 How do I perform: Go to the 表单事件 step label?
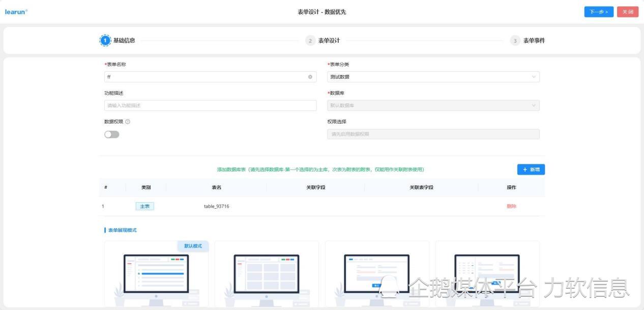click(534, 41)
